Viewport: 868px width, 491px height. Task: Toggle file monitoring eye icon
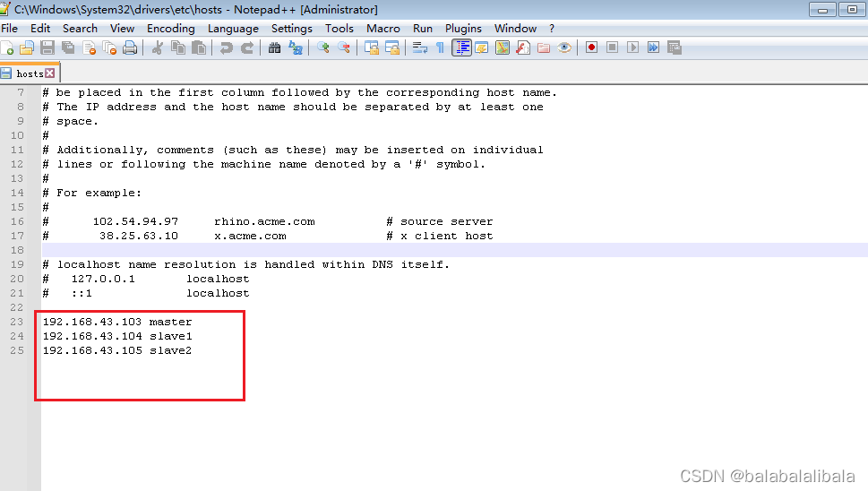tap(564, 48)
